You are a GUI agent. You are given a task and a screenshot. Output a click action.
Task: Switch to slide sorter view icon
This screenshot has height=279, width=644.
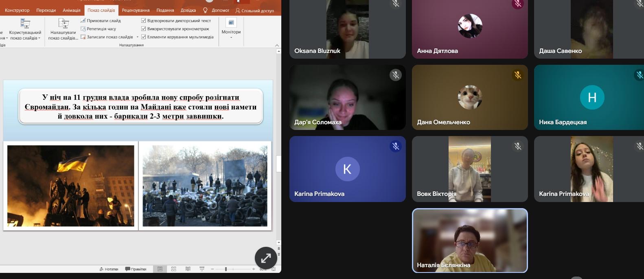[174, 269]
